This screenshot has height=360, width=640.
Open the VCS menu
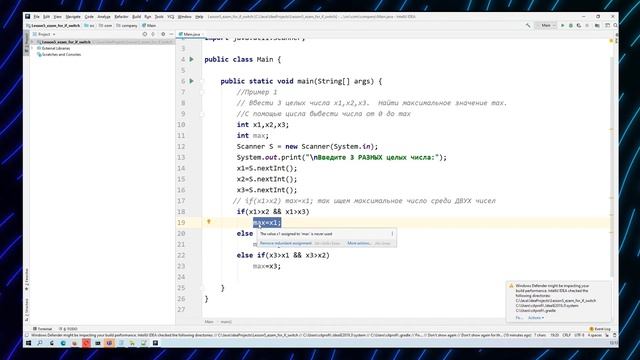click(x=171, y=17)
